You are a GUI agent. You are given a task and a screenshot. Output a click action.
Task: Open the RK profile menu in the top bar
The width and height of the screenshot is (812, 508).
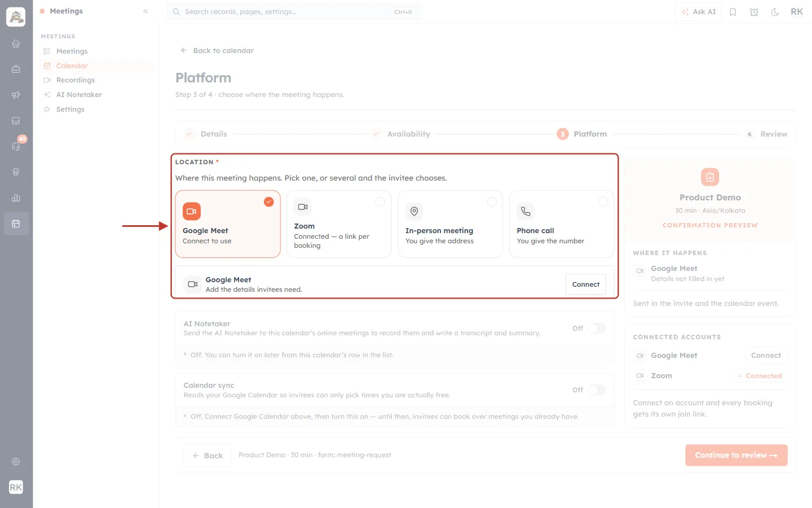pyautogui.click(x=797, y=12)
